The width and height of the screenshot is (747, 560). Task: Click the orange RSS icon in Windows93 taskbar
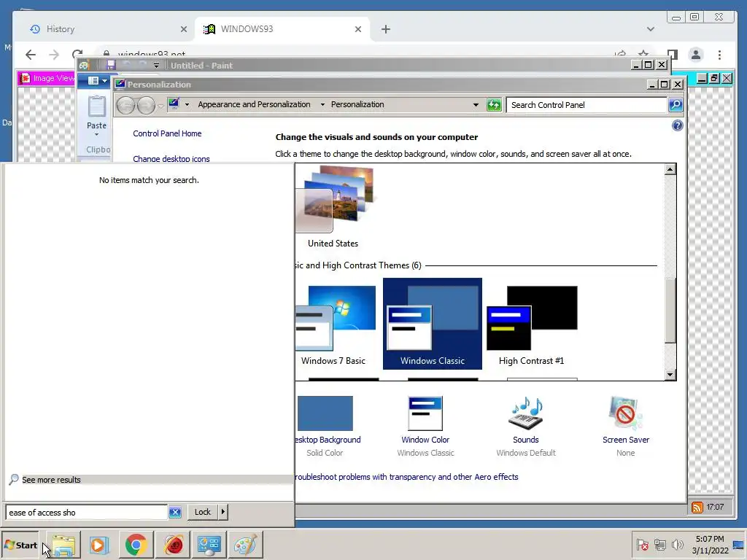point(697,507)
